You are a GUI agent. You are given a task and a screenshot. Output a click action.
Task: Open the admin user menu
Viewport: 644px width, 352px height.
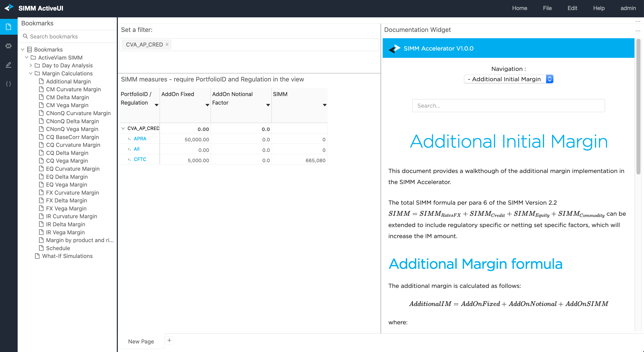click(x=628, y=8)
